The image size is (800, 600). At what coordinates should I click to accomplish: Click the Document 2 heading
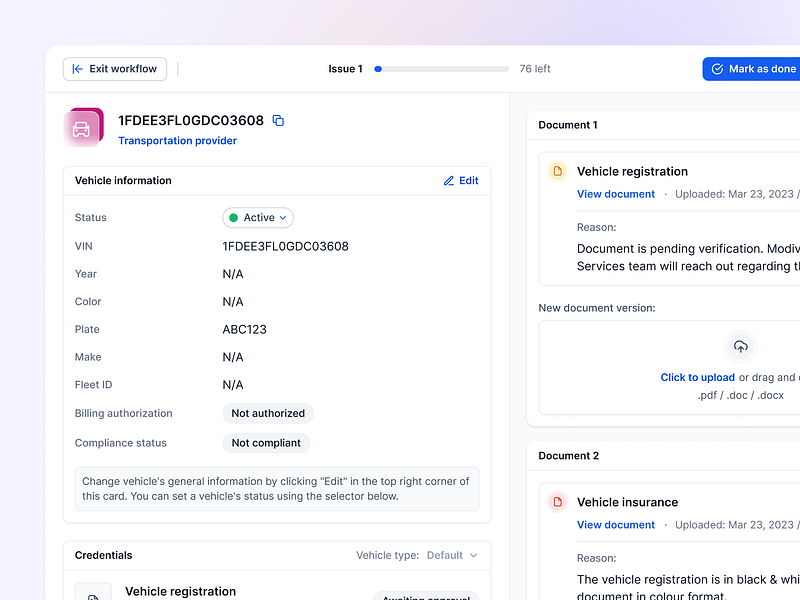point(568,456)
